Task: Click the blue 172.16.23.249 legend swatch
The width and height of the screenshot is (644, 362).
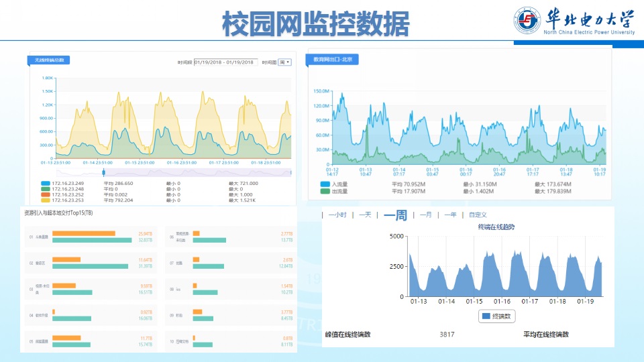Action: click(46, 183)
